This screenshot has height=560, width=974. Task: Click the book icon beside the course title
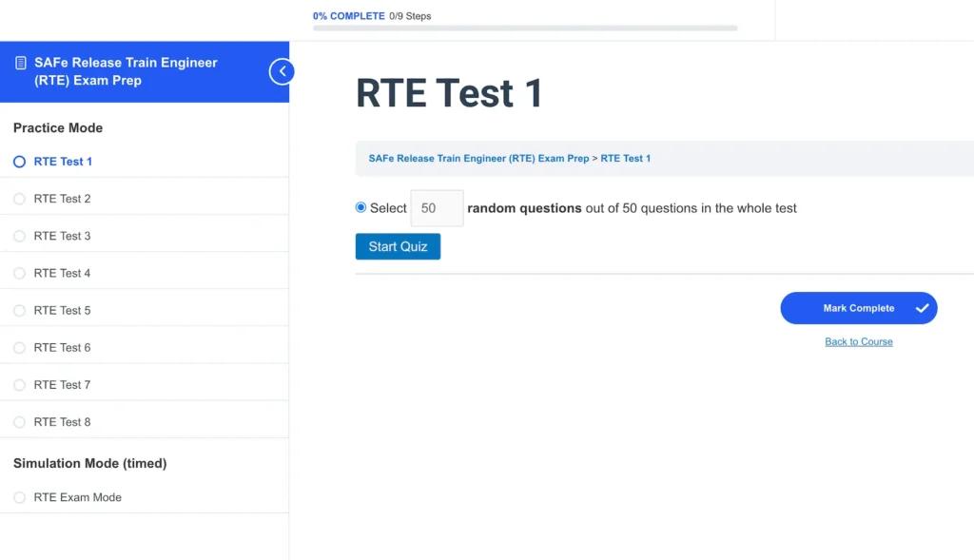tap(21, 63)
